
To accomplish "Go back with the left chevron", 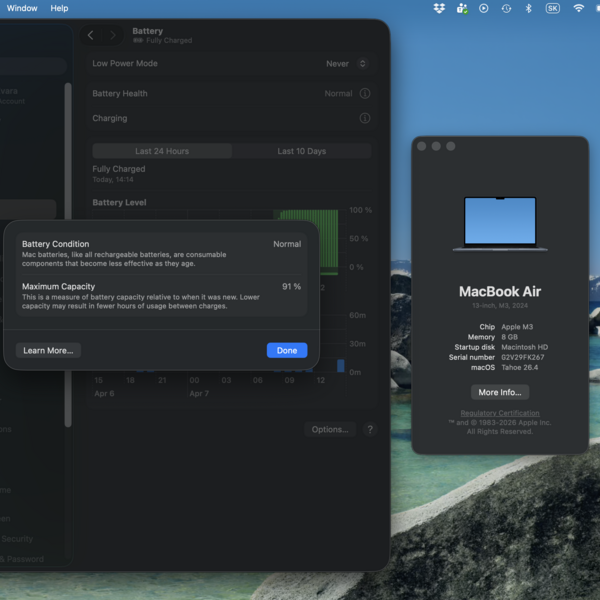I will pos(91,35).
